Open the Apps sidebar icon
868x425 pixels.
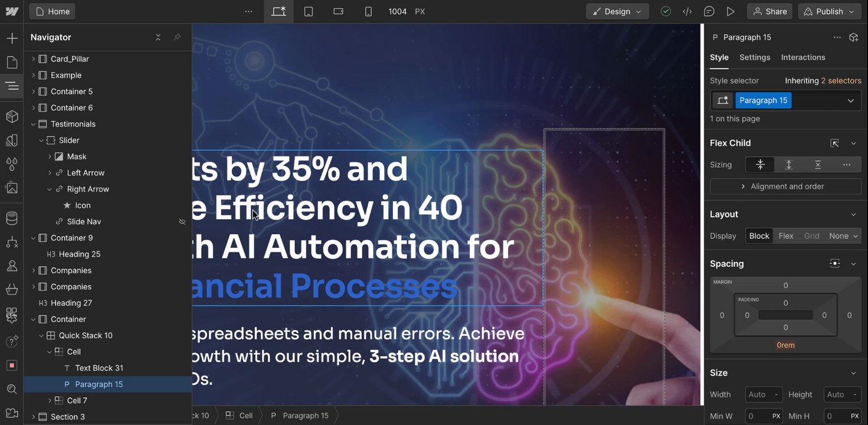click(x=12, y=315)
